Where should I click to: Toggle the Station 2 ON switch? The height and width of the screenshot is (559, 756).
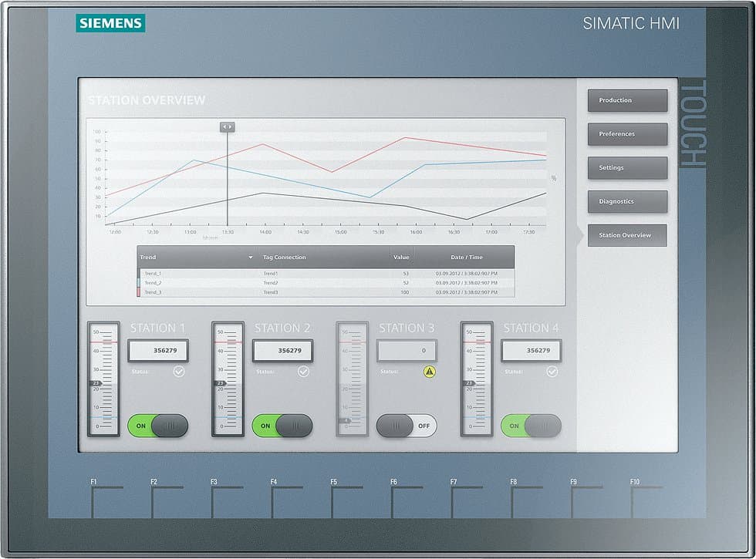point(282,426)
